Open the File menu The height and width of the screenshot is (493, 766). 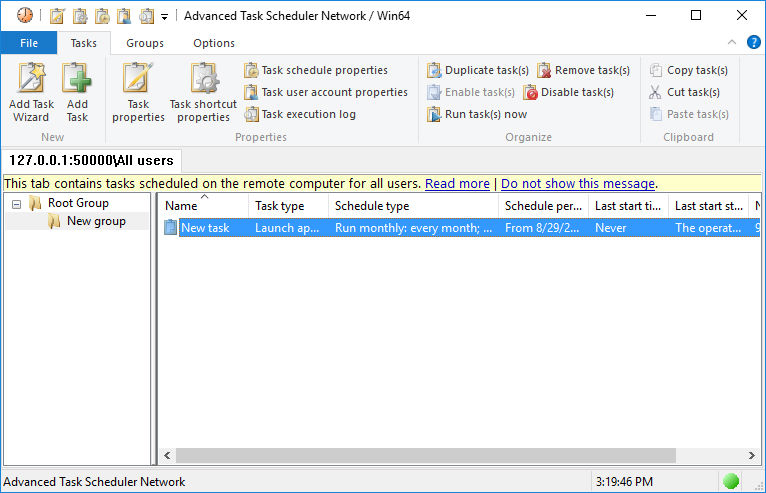click(29, 43)
